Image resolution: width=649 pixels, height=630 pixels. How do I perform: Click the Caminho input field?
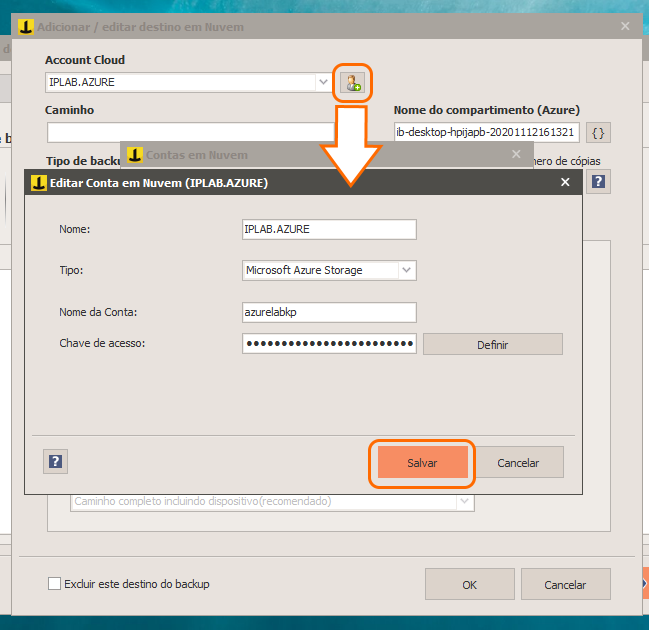(x=190, y=132)
